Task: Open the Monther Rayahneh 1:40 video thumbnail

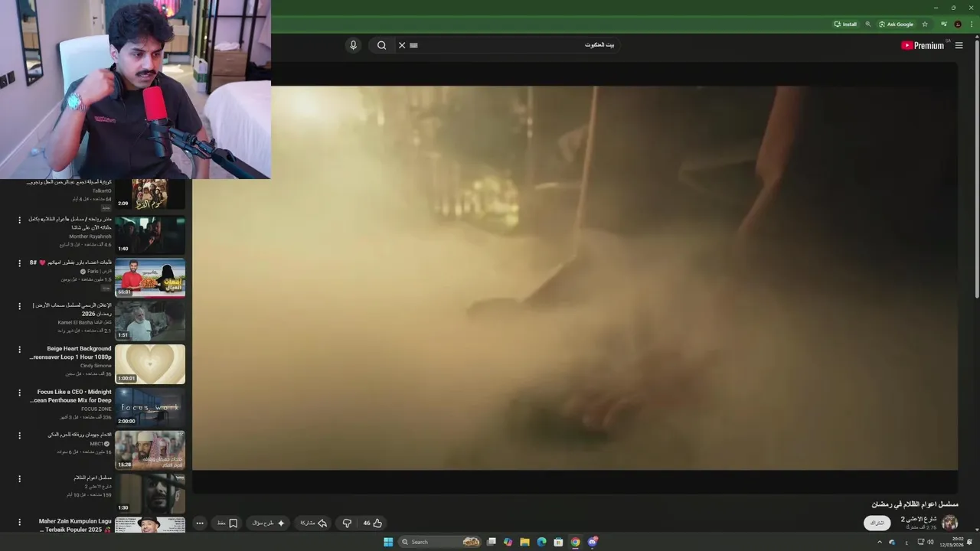Action: pos(150,235)
